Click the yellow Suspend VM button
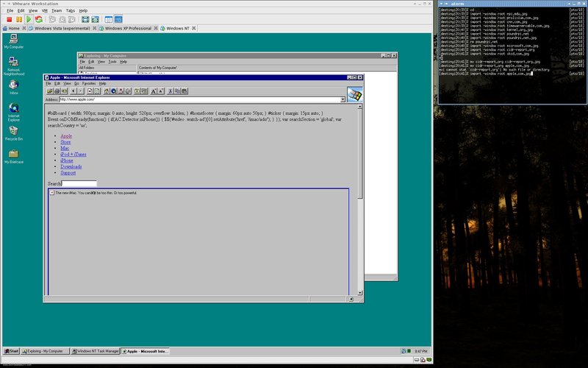The image size is (588, 368). (x=19, y=19)
